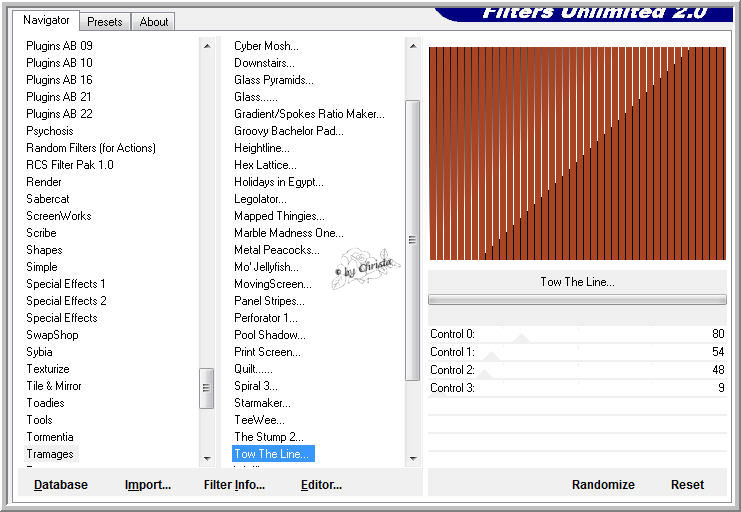Select the Navigator tab
The height and width of the screenshot is (512, 741).
click(46, 20)
